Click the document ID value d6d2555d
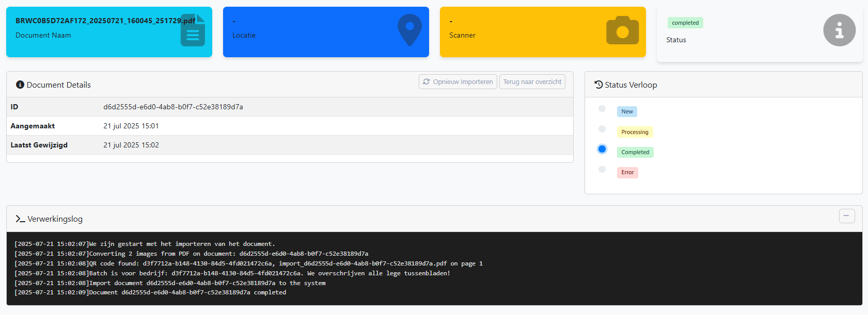Image resolution: width=868 pixels, height=315 pixels. (173, 107)
